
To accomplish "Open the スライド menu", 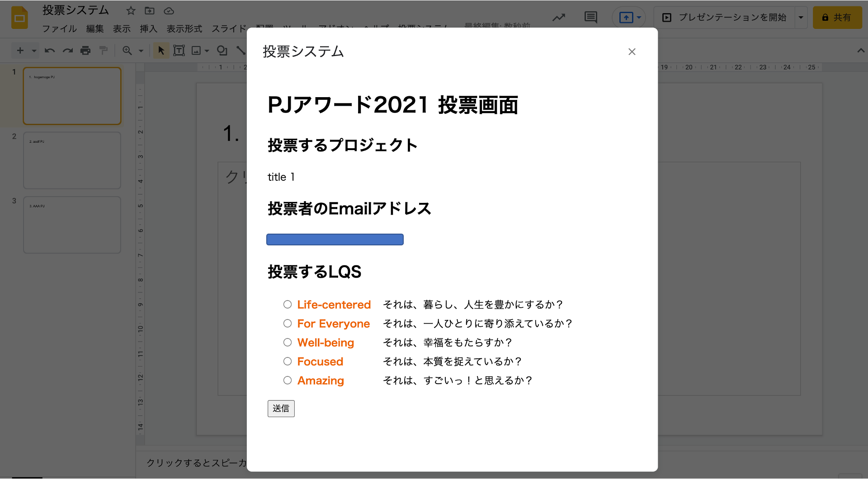I will coord(229,28).
